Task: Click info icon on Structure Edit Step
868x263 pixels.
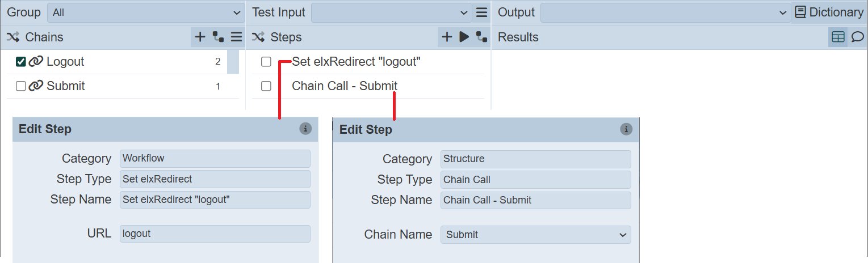Action: pos(626,129)
